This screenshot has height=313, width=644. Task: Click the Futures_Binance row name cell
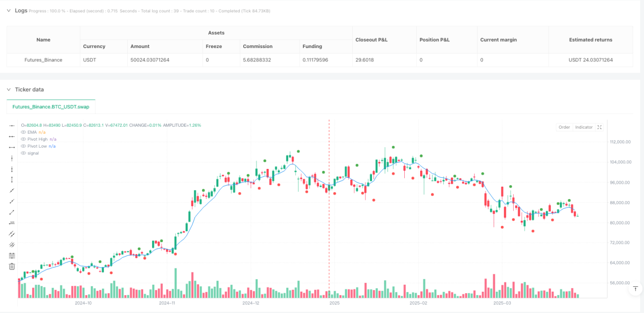pyautogui.click(x=44, y=60)
